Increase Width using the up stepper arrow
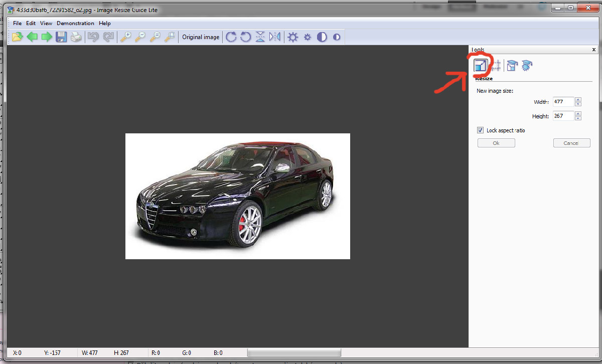This screenshot has width=602, height=364. click(x=578, y=99)
